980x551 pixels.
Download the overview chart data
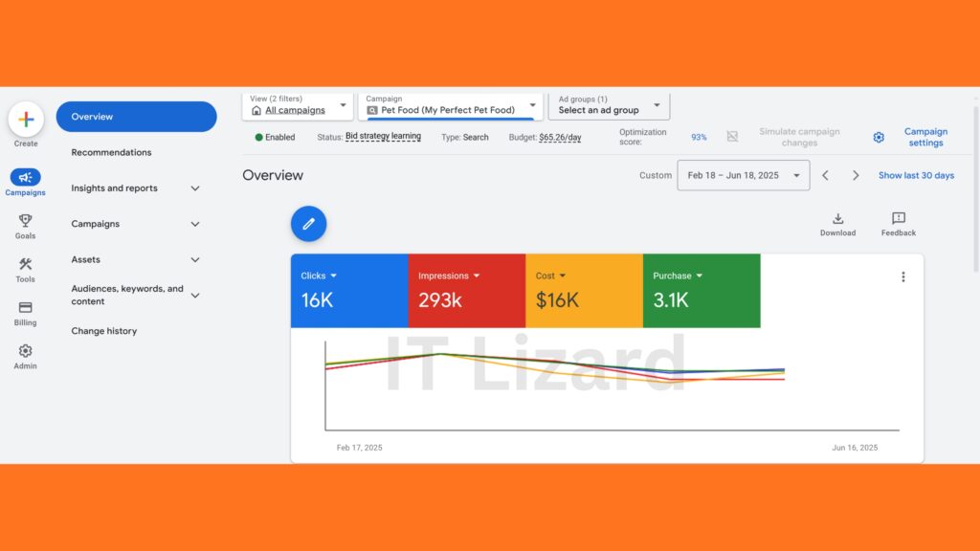click(837, 223)
